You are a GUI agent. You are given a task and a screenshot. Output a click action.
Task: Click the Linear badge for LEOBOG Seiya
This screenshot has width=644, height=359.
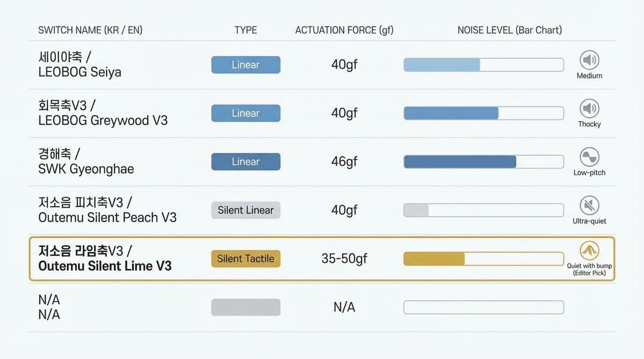click(246, 65)
